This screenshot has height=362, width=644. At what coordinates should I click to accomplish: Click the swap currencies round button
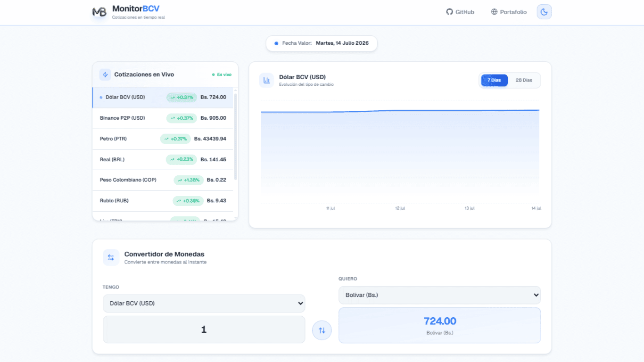pyautogui.click(x=322, y=330)
